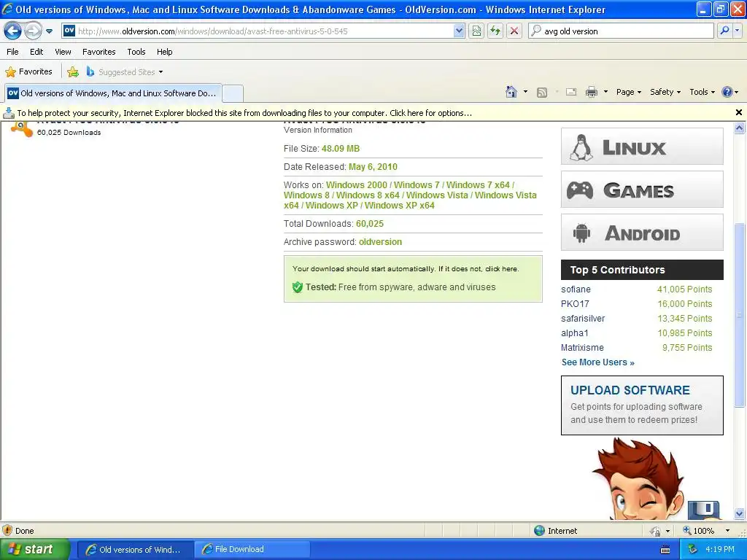Click the browser Back arrow button
747x560 pixels.
click(x=13, y=31)
